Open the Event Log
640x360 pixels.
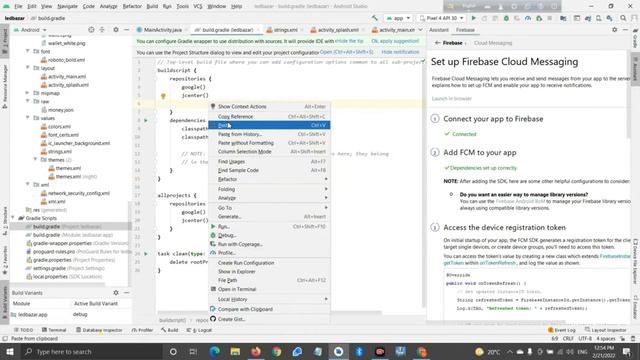point(562,330)
